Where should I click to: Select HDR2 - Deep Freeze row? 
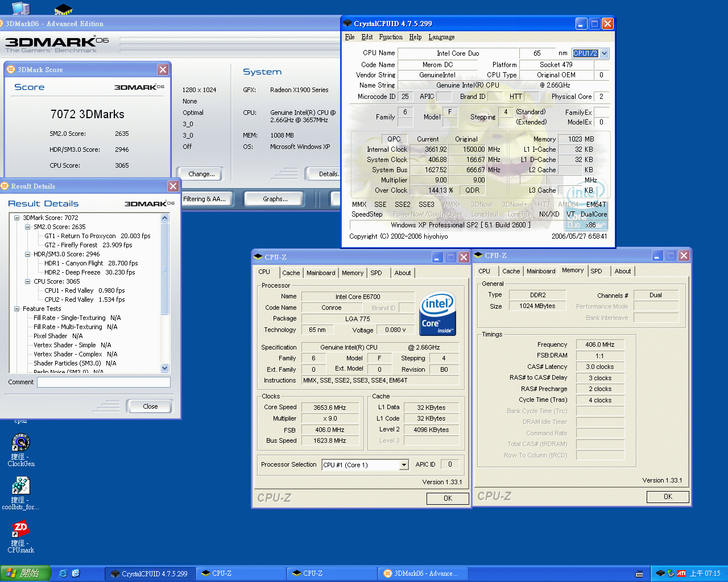(90, 272)
